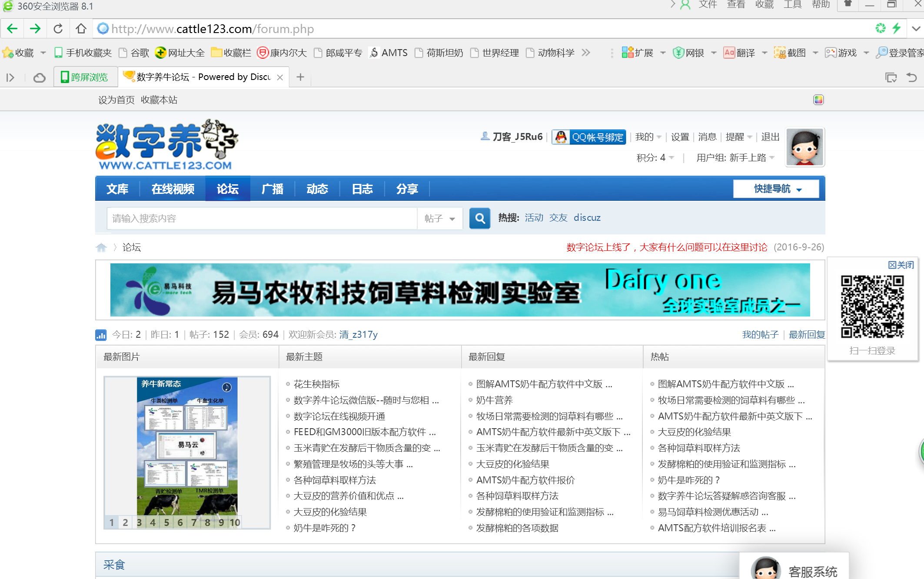
Task: Click the forum home breadcrumb icon
Action: [x=101, y=247]
